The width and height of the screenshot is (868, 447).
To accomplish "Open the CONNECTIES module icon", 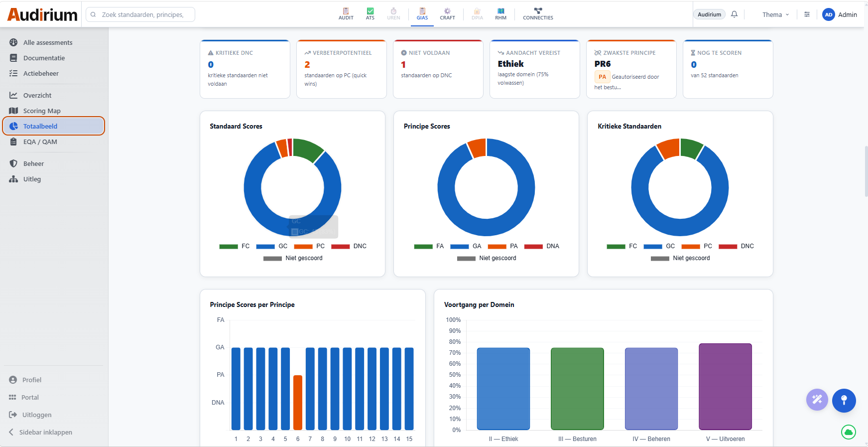I will pyautogui.click(x=538, y=14).
